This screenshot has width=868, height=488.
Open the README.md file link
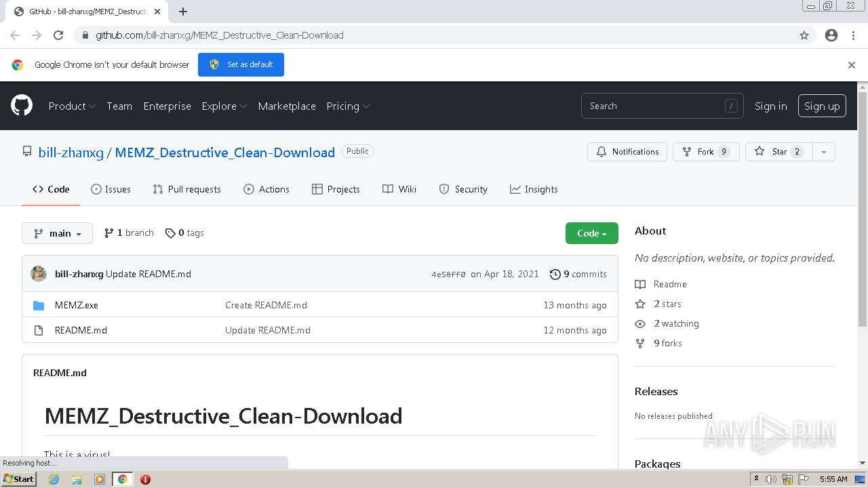(x=81, y=331)
